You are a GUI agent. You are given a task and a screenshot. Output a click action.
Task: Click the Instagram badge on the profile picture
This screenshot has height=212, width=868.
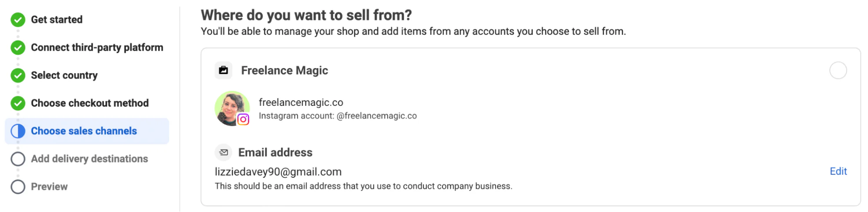click(x=243, y=119)
